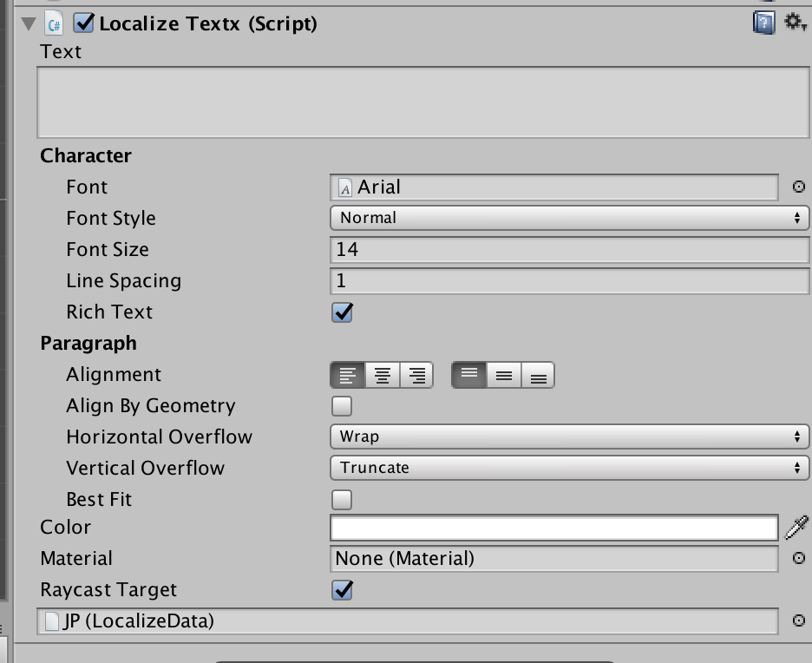Viewport: 812px width, 663px height.
Task: Click the Line Spacing field
Action: pos(569,281)
